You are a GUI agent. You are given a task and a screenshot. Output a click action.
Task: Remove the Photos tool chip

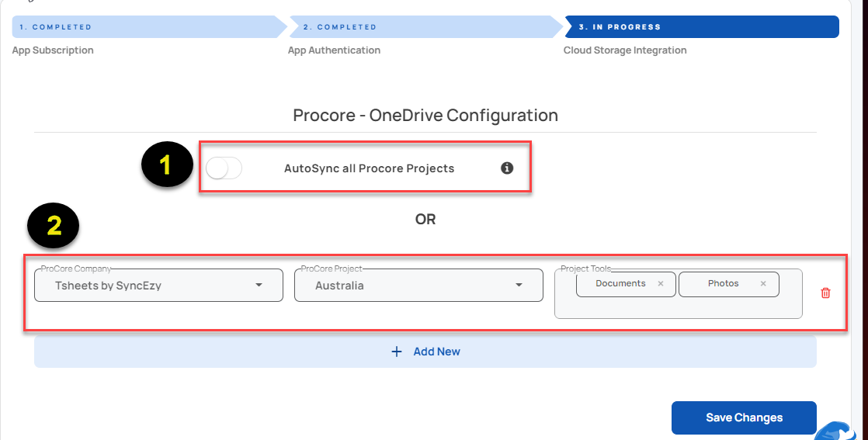pyautogui.click(x=763, y=283)
